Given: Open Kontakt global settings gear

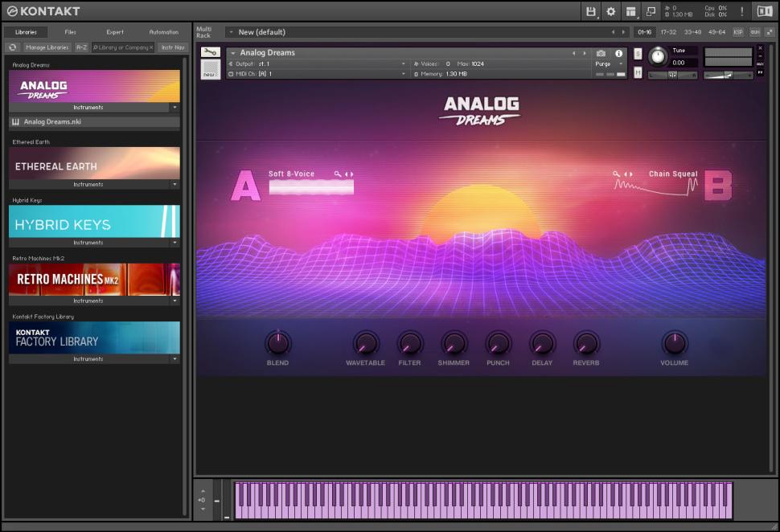Looking at the screenshot, I should (611, 11).
